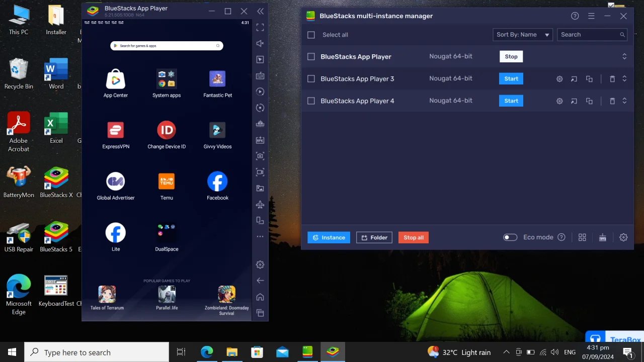Collapse BlueStacks sidebar with double-chevron icon
The height and width of the screenshot is (362, 644).
click(260, 11)
